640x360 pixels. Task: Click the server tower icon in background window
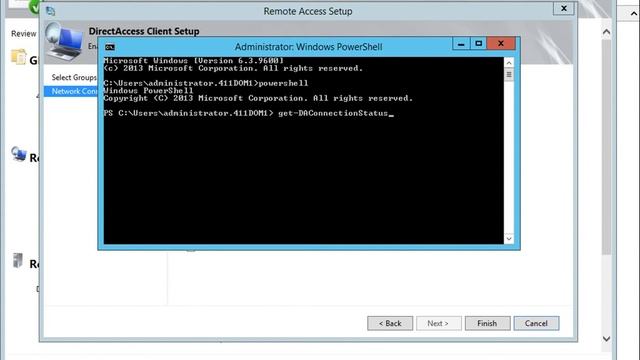[x=18, y=260]
